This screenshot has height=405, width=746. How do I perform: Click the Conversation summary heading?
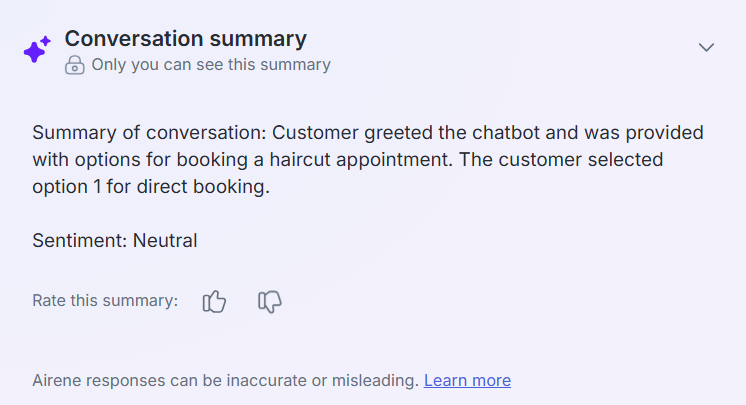[185, 39]
